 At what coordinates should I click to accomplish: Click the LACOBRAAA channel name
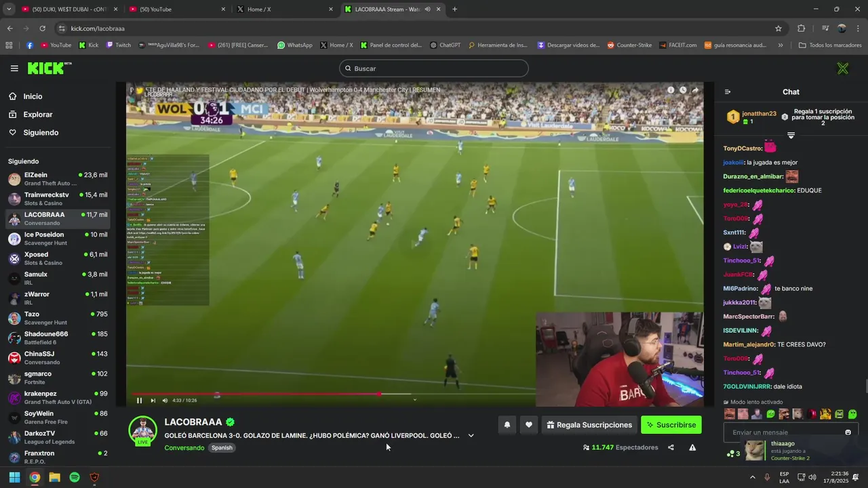click(x=193, y=422)
